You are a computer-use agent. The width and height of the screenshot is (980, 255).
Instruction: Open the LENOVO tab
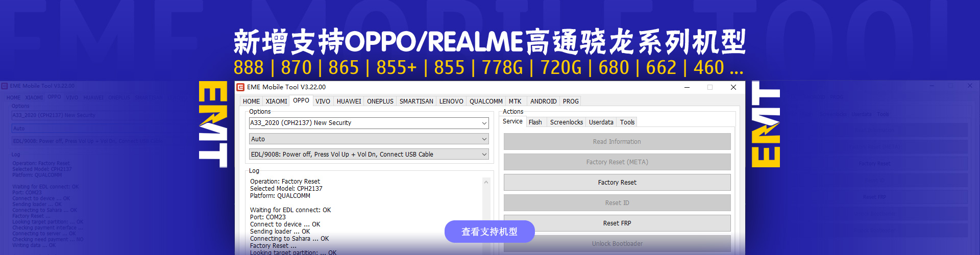coord(451,101)
